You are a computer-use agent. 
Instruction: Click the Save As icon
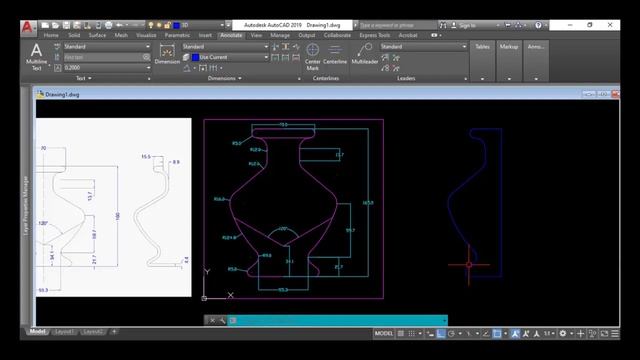coord(77,25)
